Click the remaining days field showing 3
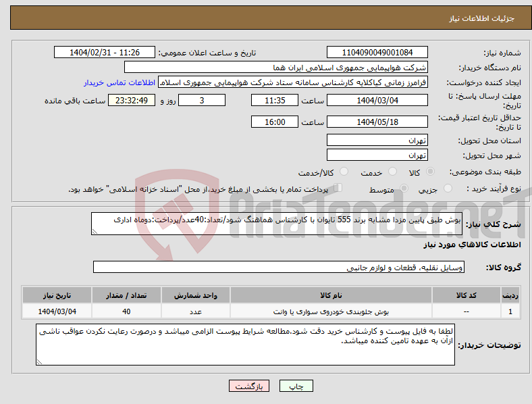The image size is (532, 404). tap(202, 100)
